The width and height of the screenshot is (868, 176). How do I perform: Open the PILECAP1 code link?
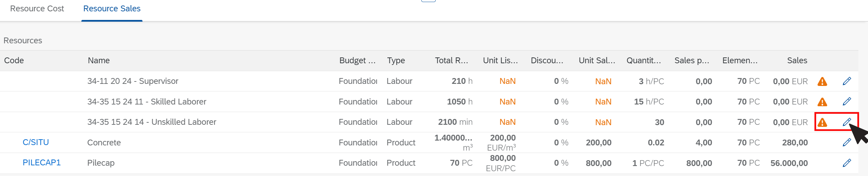pos(42,163)
